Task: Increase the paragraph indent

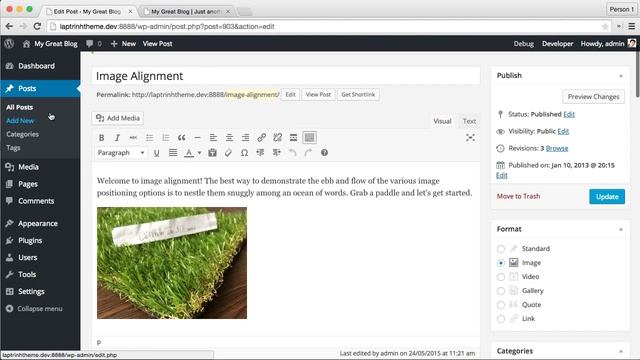Action: (276, 153)
